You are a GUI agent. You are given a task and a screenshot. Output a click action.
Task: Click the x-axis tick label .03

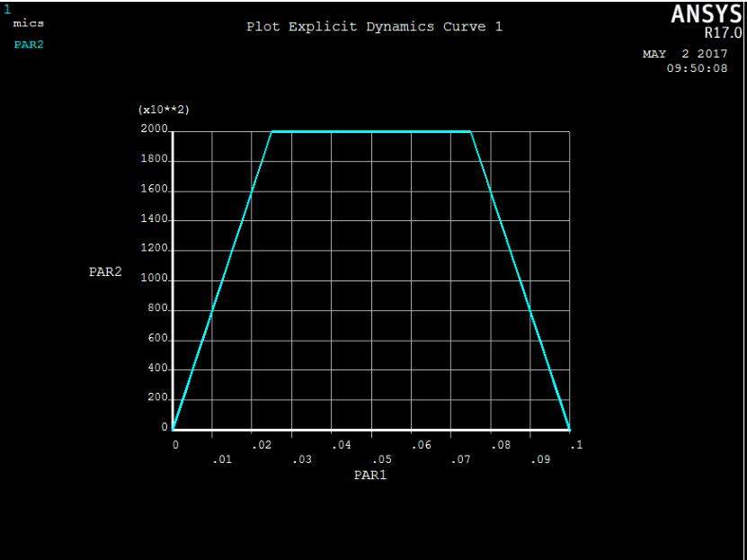click(x=302, y=459)
